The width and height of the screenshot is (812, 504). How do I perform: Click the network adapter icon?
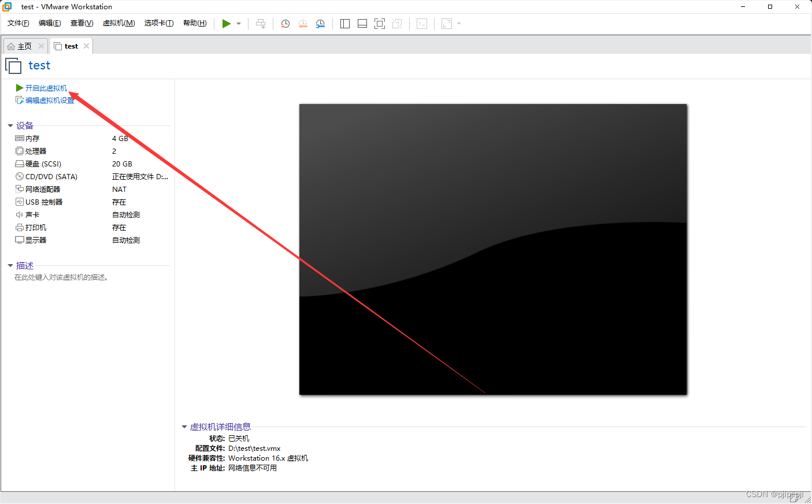(20, 190)
